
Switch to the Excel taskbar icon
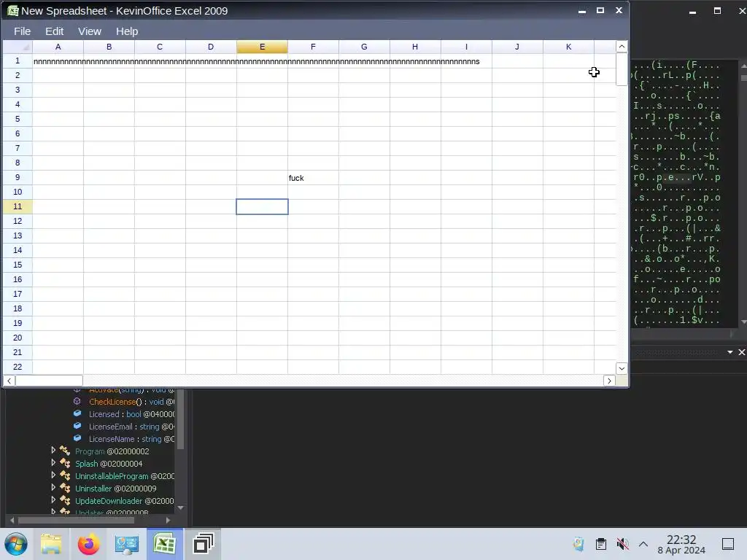165,544
